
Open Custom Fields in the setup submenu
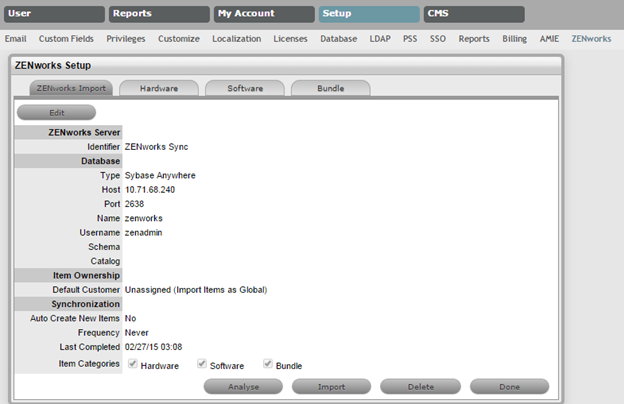pyautogui.click(x=66, y=38)
